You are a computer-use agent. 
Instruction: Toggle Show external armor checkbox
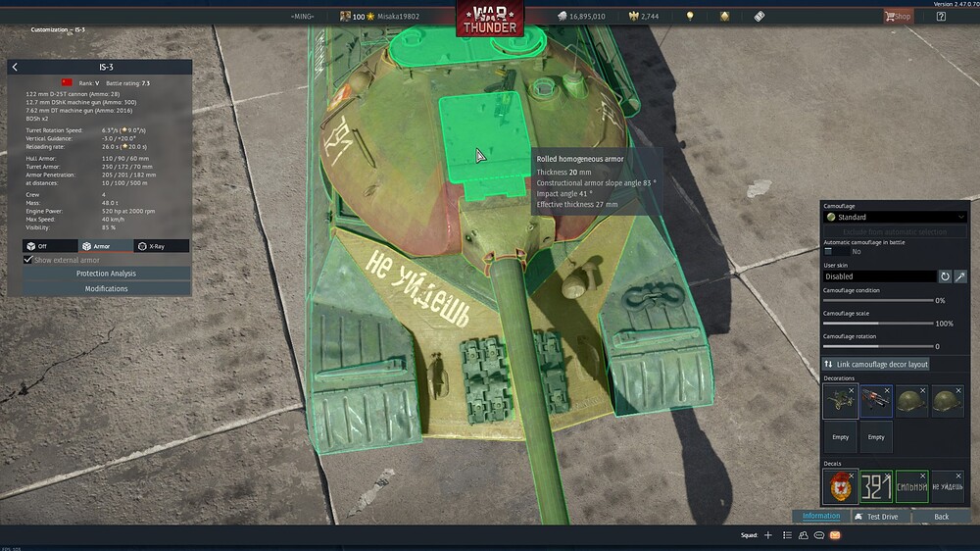point(28,260)
